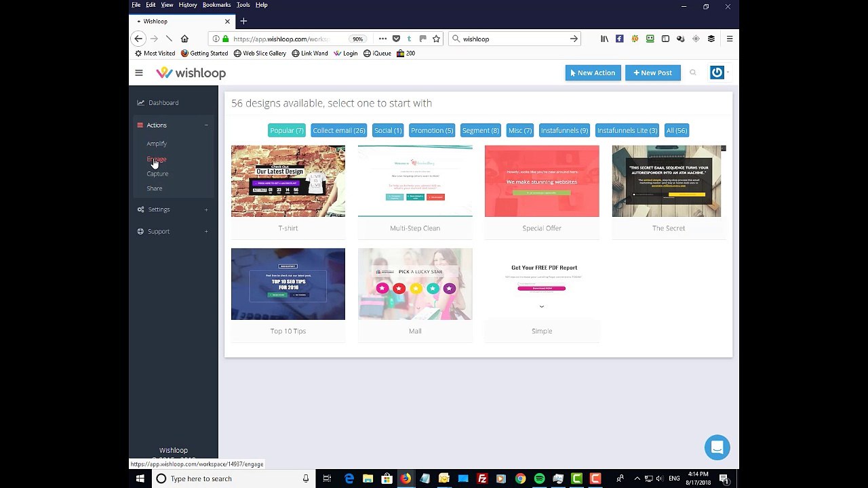Click the Wishloop logo

point(191,73)
